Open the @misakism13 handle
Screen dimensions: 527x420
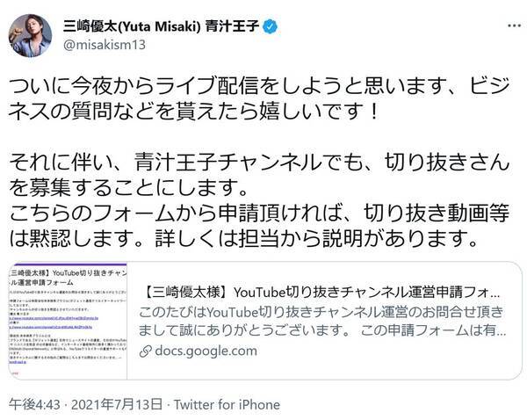point(105,45)
